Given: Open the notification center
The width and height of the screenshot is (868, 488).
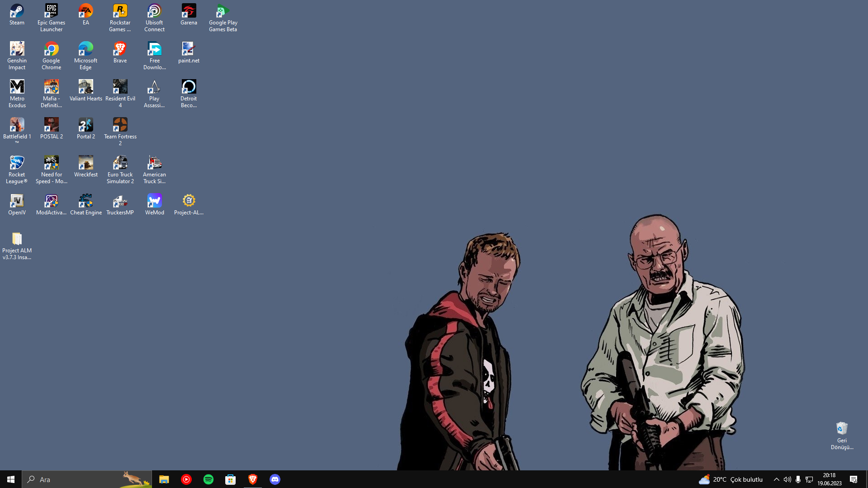Looking at the screenshot, I should [x=854, y=479].
